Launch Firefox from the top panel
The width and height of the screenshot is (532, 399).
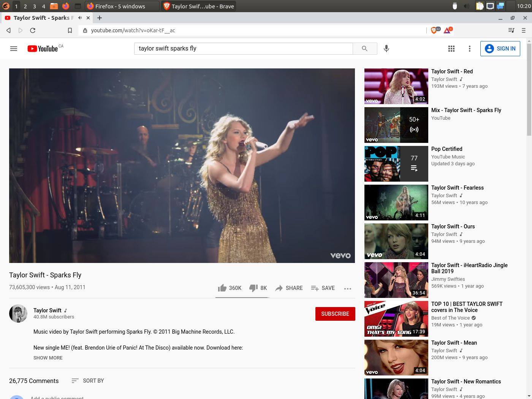tap(66, 6)
